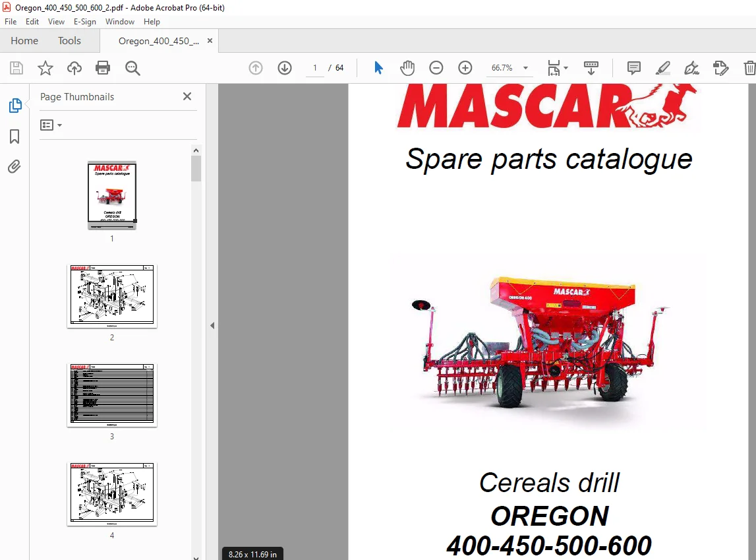Click the Save file icon
Screen dimensions: 756x560
click(16, 68)
